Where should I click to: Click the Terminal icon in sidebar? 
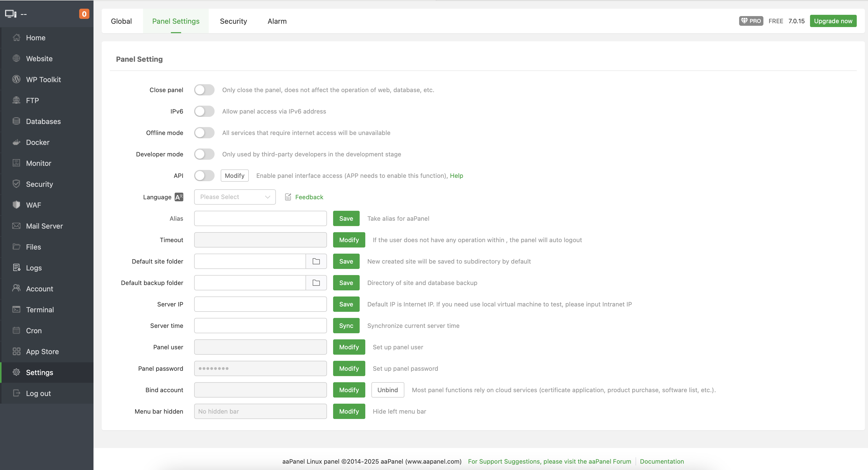(x=16, y=310)
